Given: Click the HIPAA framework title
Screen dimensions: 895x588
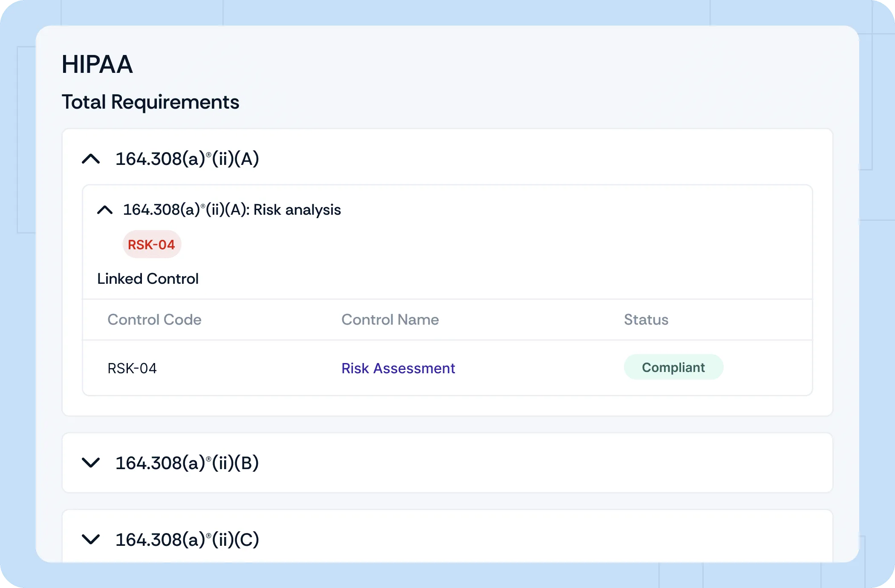Looking at the screenshot, I should point(97,64).
